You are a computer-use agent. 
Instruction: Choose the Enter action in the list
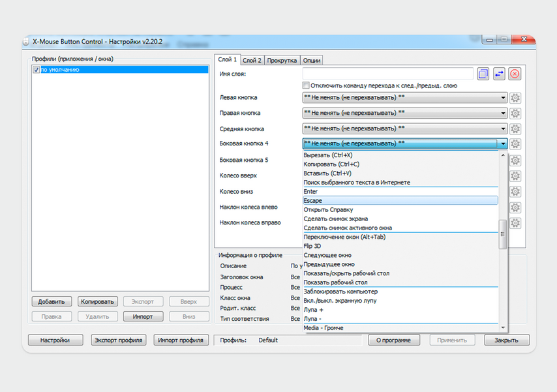pos(400,192)
